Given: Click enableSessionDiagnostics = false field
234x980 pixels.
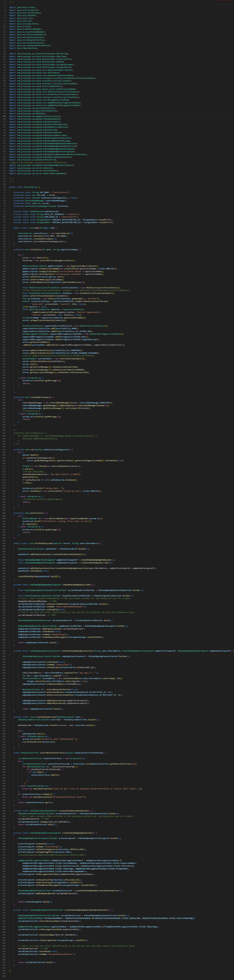Looking at the screenshot, I should click(x=45, y=198).
